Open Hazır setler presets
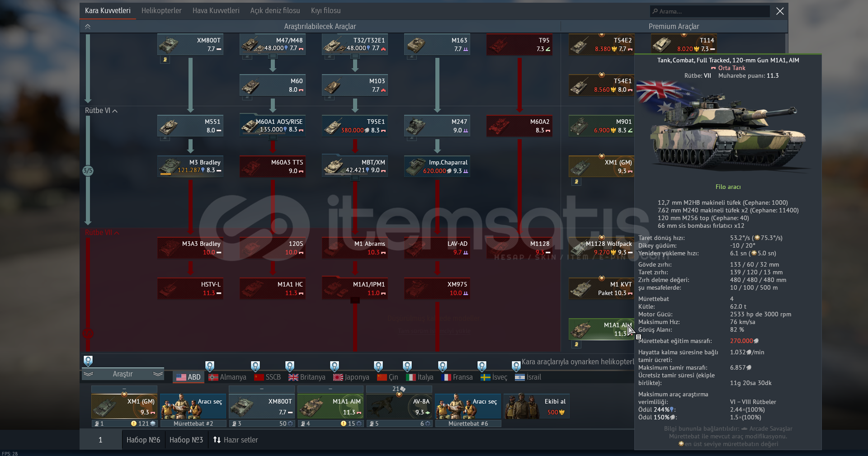Viewport: 868px width, 456px height. click(236, 440)
